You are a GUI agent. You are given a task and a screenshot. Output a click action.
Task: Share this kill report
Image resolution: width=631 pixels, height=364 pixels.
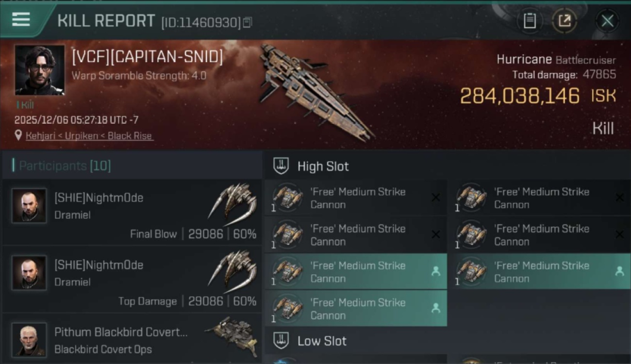[564, 21]
